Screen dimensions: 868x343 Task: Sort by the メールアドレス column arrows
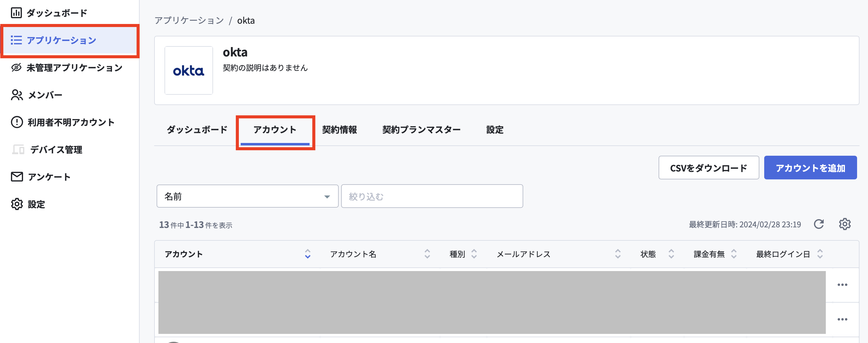618,254
